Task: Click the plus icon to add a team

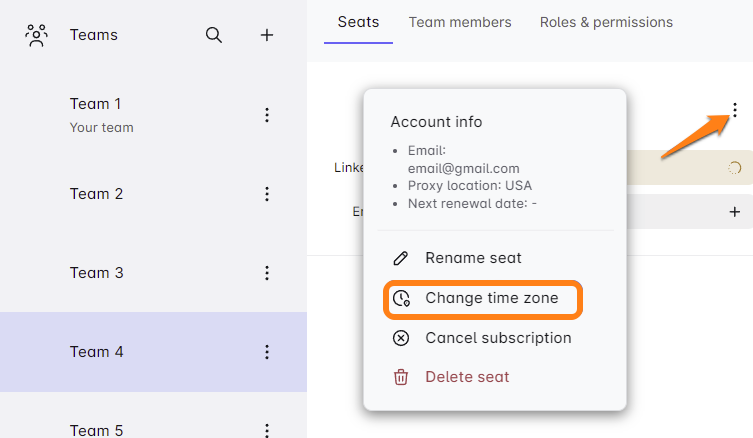Action: (x=267, y=35)
